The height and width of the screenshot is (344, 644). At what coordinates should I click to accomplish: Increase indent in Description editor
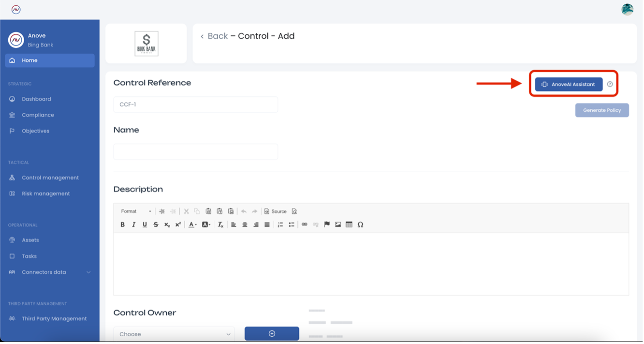coord(162,211)
